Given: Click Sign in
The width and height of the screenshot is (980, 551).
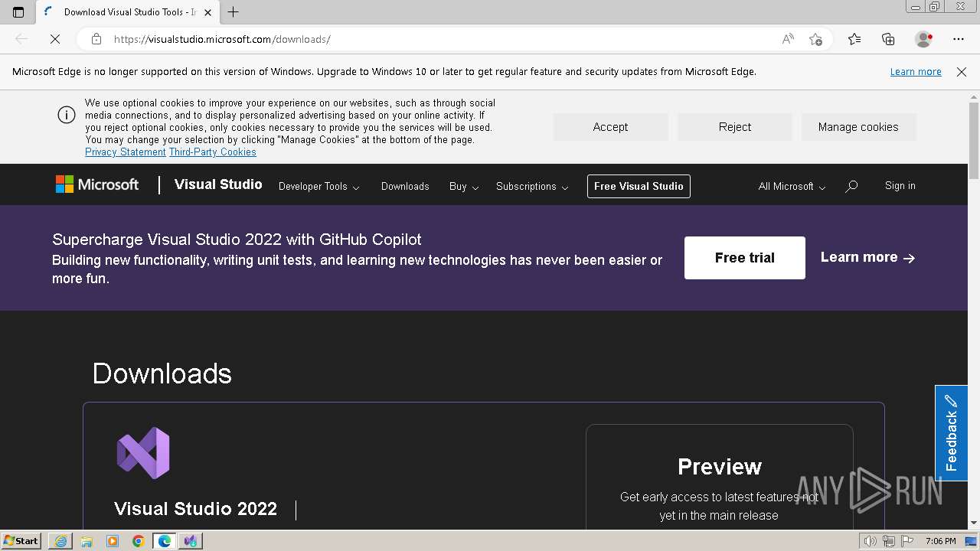Looking at the screenshot, I should (900, 186).
